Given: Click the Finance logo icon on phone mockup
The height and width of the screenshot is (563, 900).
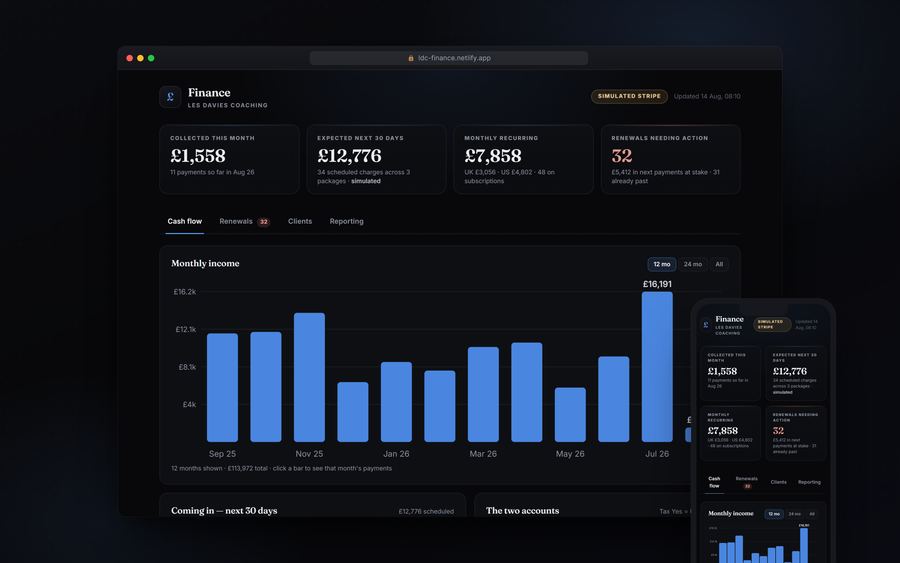Looking at the screenshot, I should pyautogui.click(x=706, y=325).
